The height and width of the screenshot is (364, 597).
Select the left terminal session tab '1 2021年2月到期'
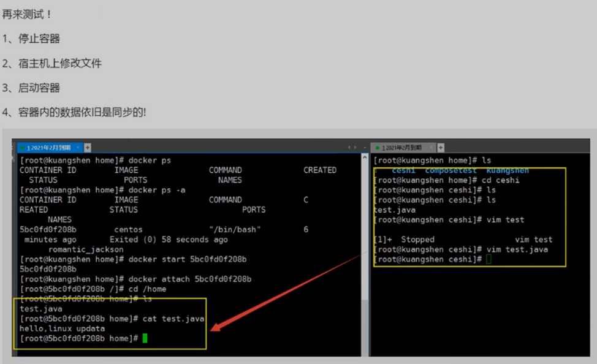click(49, 147)
